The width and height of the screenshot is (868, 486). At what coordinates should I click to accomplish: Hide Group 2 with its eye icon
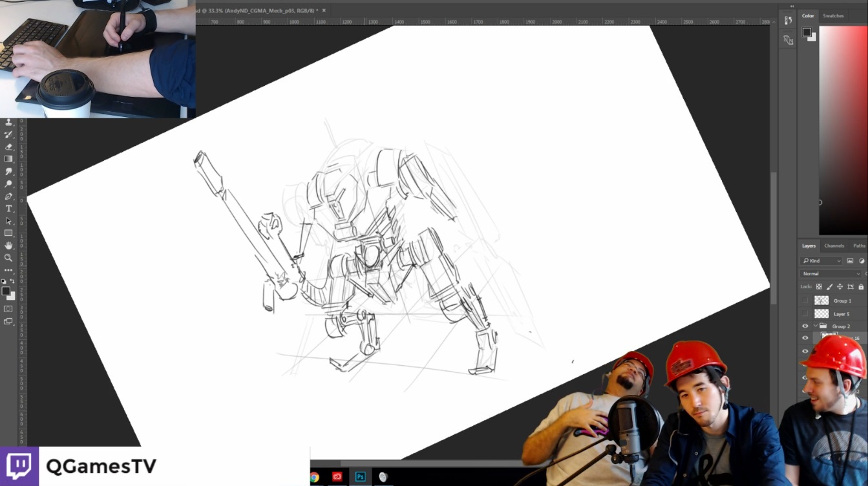(x=805, y=326)
